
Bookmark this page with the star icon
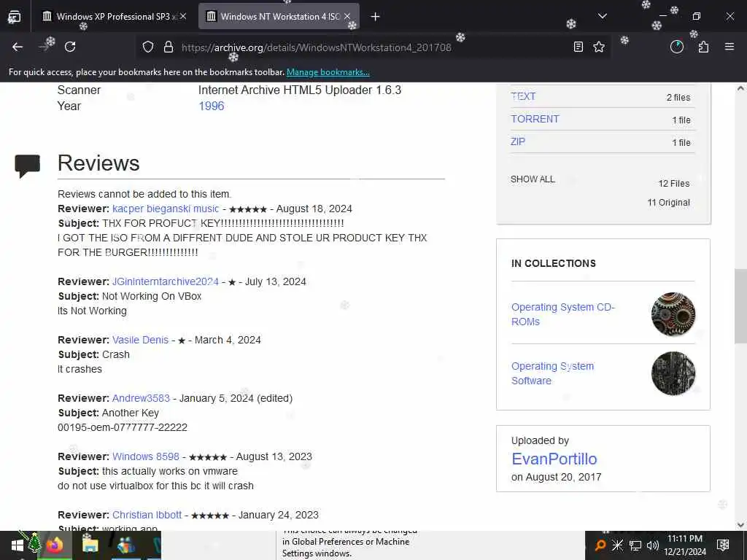click(x=599, y=47)
